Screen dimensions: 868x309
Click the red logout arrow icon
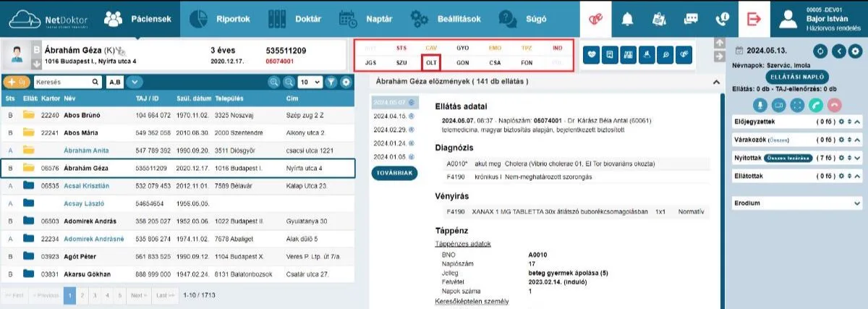tap(754, 19)
